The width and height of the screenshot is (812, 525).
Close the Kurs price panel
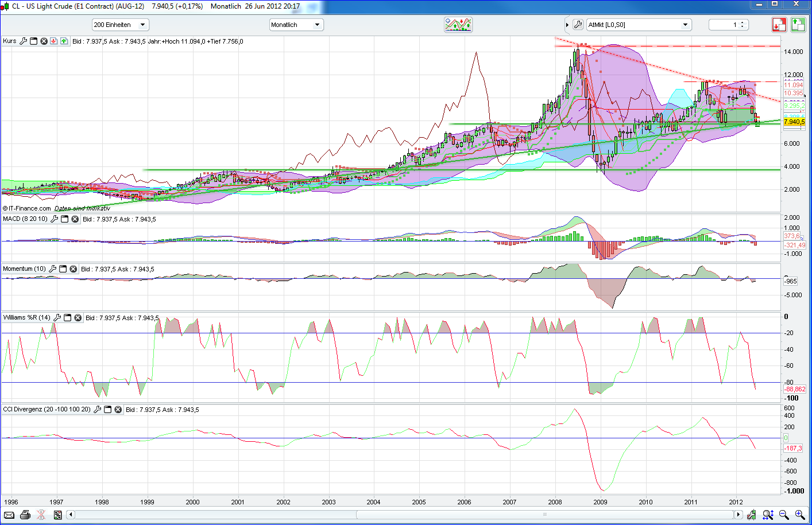pyautogui.click(x=44, y=41)
